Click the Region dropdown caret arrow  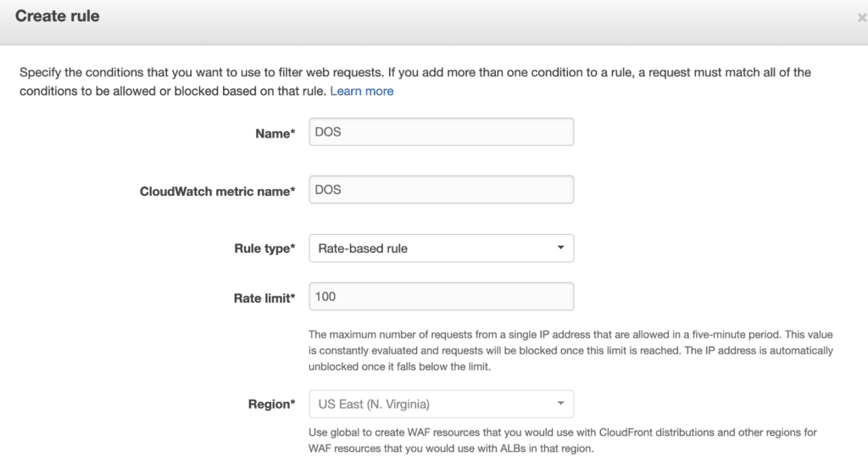[x=560, y=404]
